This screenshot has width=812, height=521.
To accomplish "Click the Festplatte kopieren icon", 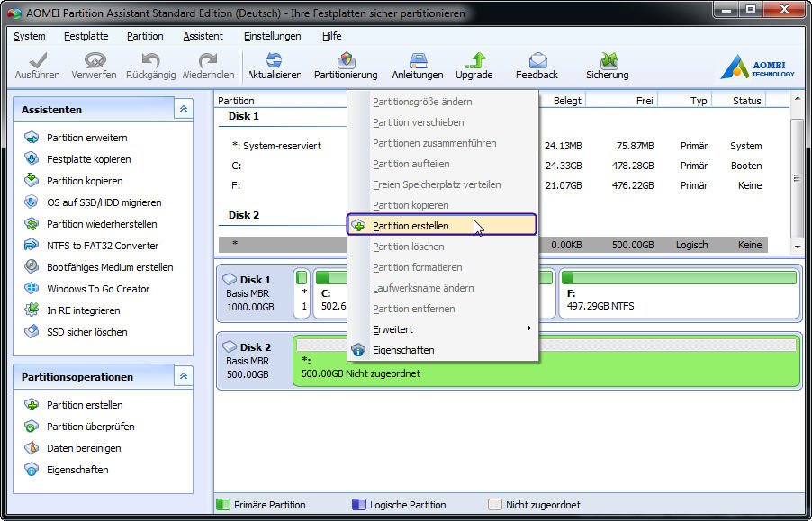I will pyautogui.click(x=32, y=159).
